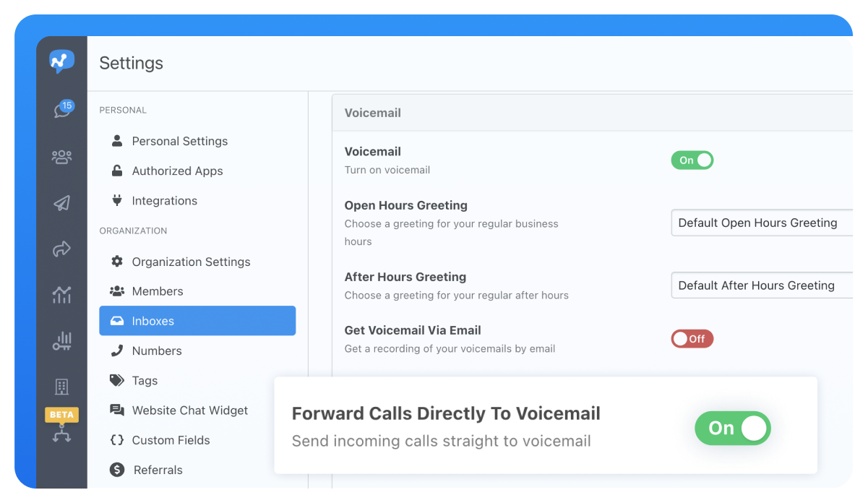Turn off the Voicemail toggle

click(692, 160)
